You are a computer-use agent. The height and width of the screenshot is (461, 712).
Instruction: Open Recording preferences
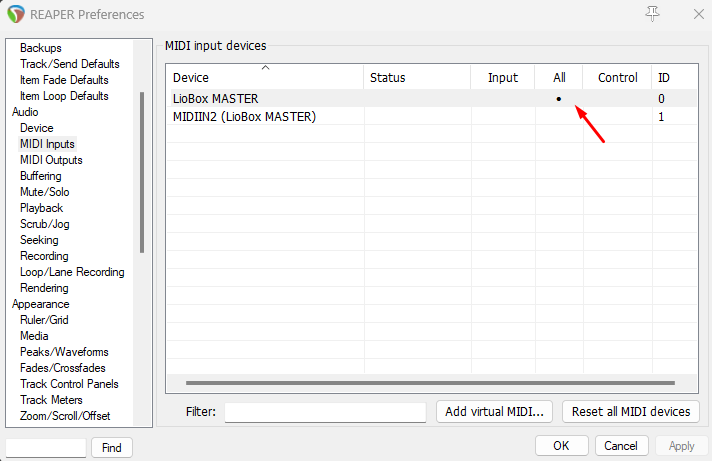pyautogui.click(x=44, y=256)
